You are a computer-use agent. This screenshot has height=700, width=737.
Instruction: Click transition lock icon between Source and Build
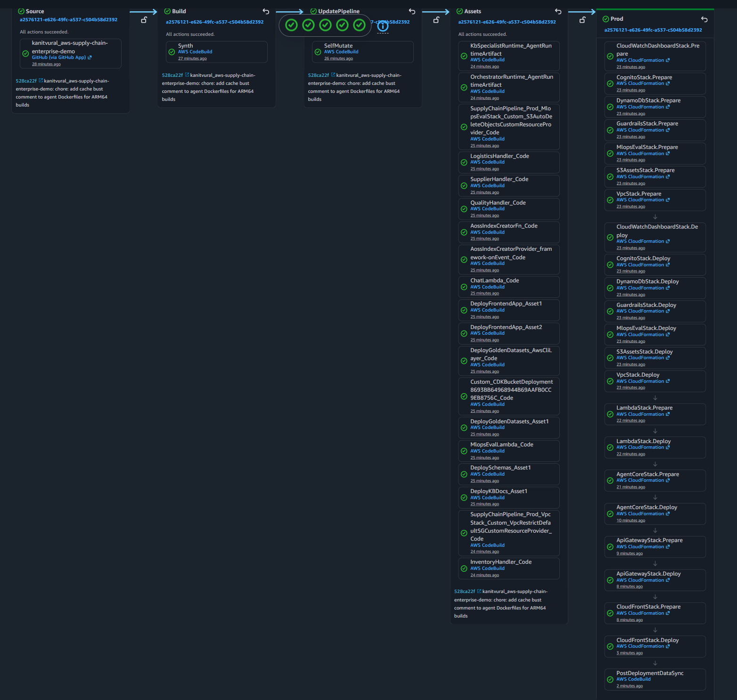(144, 20)
